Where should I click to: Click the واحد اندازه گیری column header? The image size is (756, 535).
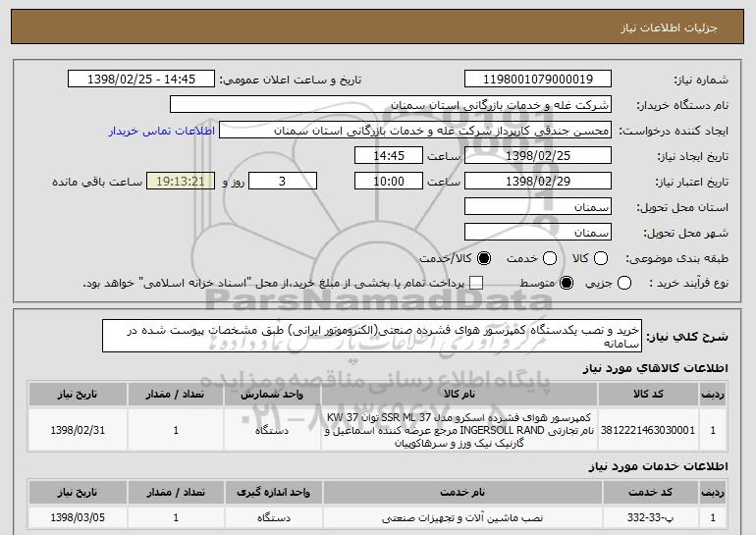[273, 492]
